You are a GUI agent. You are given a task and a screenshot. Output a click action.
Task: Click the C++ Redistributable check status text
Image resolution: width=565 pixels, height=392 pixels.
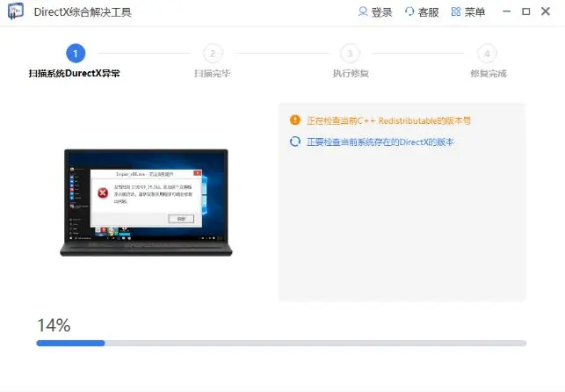[394, 120]
